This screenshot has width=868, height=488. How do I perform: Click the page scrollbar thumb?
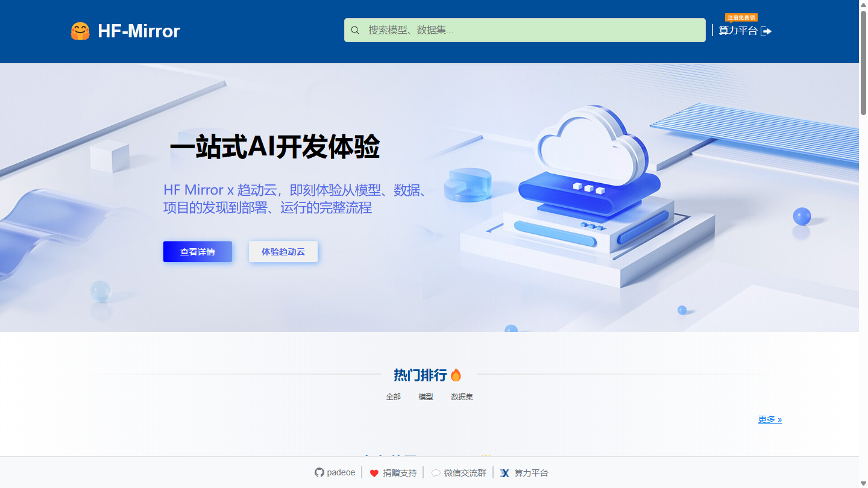click(863, 62)
